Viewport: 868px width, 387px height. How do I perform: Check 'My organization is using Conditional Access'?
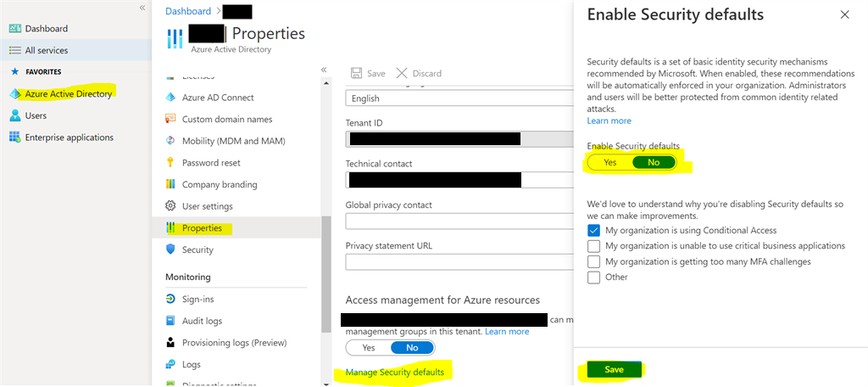pyautogui.click(x=594, y=231)
